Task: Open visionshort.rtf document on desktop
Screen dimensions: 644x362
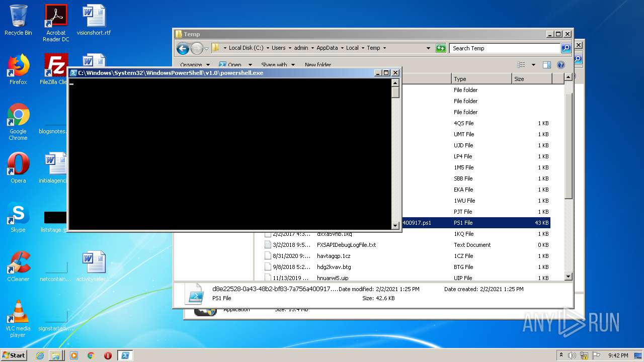Action: [94, 20]
